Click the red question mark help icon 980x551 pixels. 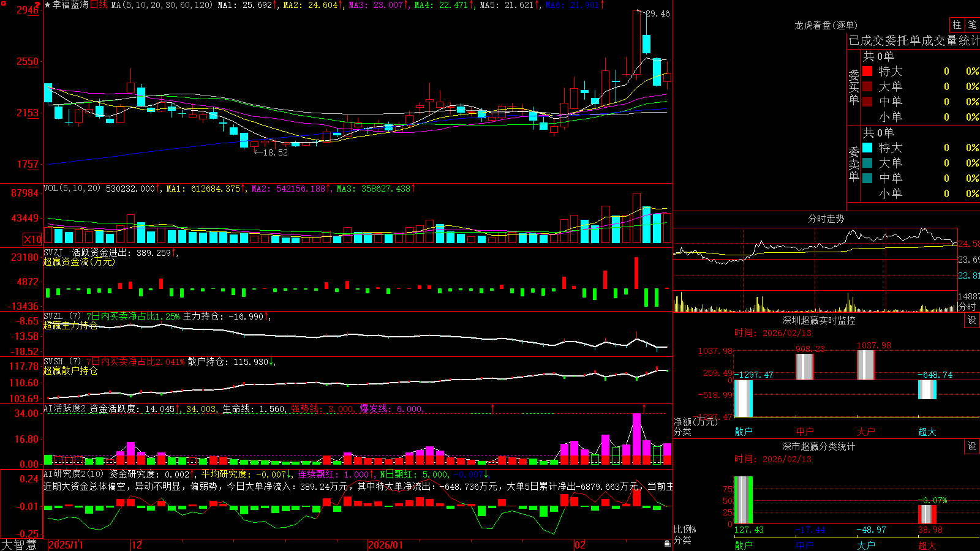point(38,5)
